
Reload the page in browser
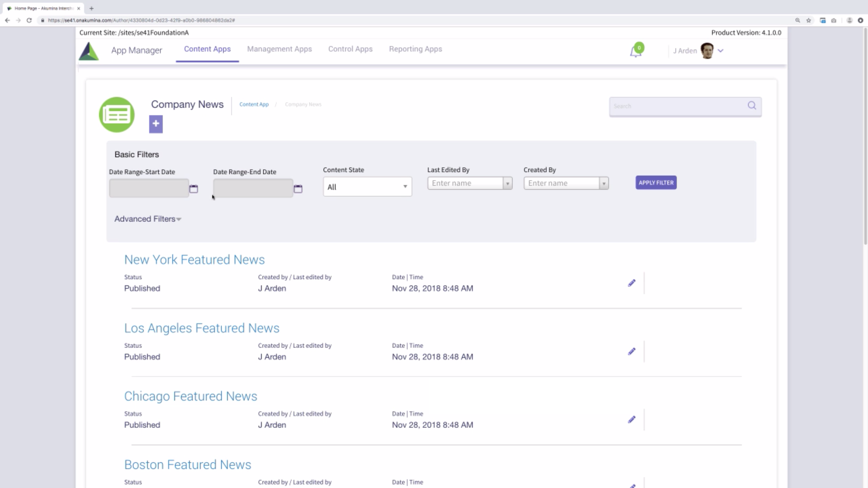tap(29, 20)
